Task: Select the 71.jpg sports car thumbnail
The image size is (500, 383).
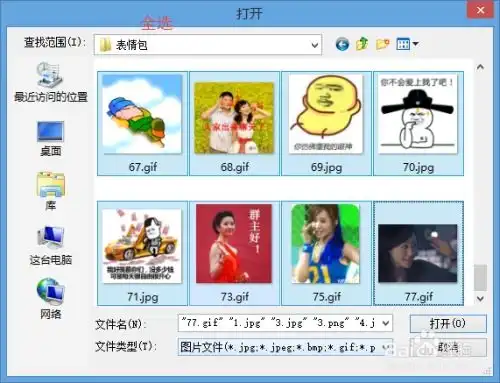Action: [142, 246]
